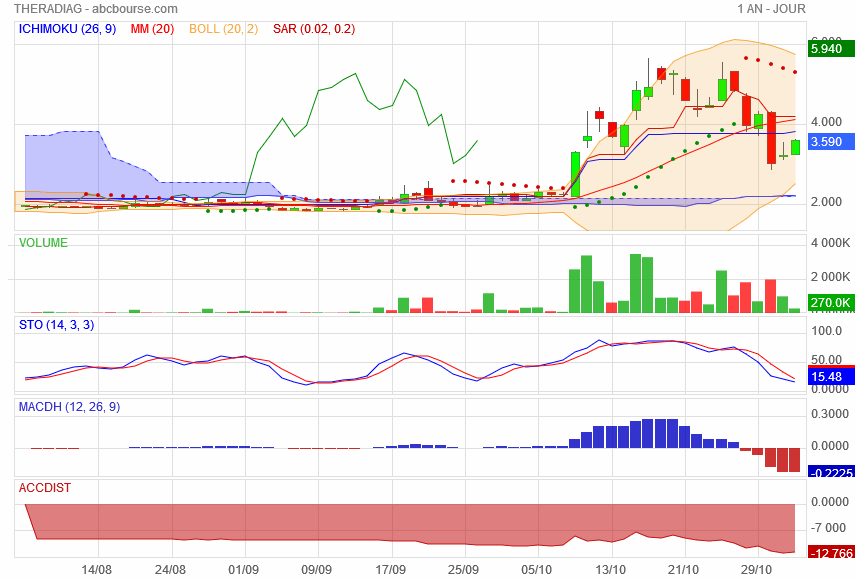Click the VOLUME panel title
Viewport: 855px width, 580px height.
(43, 242)
